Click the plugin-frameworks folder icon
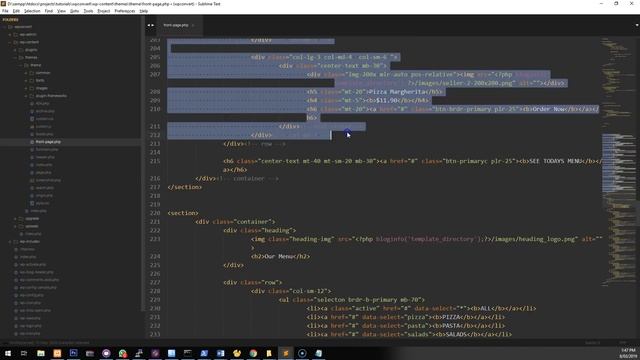Screen dimensions: 640x360 click(32, 96)
